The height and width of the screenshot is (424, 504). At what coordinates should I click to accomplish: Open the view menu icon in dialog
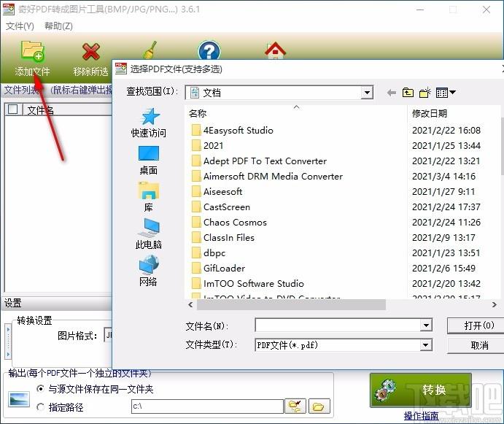(x=446, y=93)
